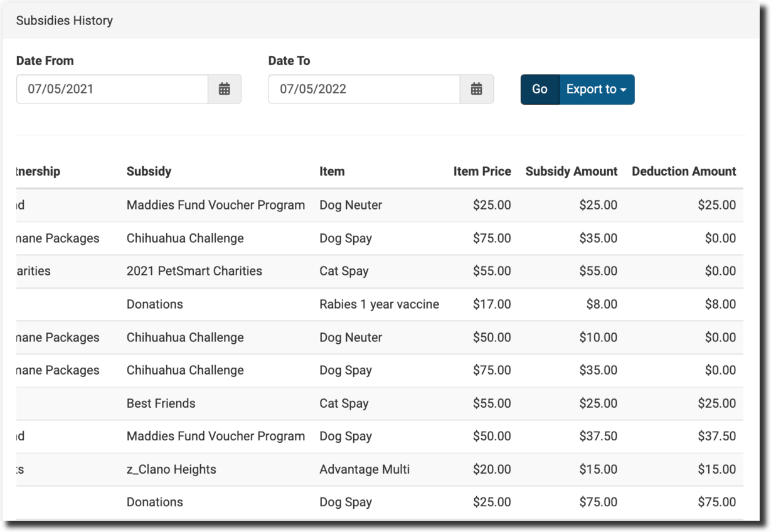Select the z_Clano Heights subsidy row
771x532 pixels.
171,469
